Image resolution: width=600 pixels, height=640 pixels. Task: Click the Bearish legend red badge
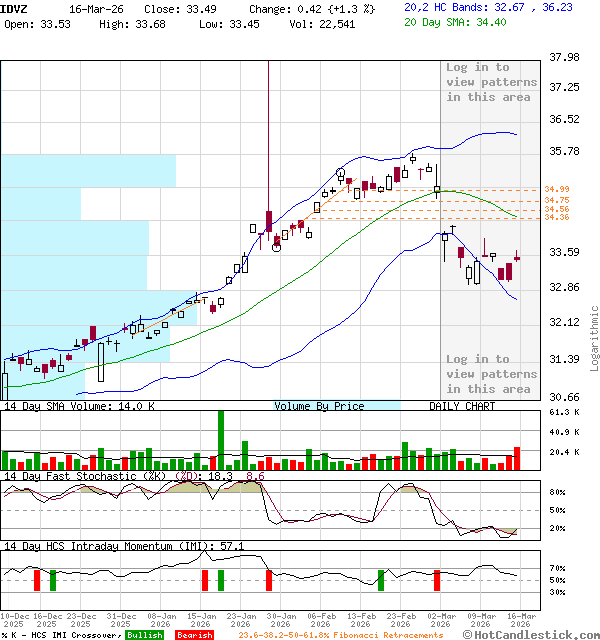(194, 634)
